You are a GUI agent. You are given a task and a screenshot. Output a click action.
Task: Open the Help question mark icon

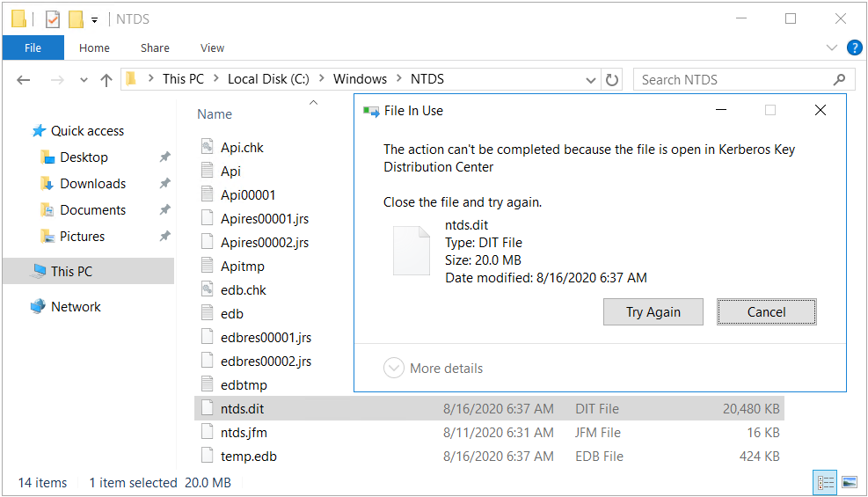tap(854, 48)
